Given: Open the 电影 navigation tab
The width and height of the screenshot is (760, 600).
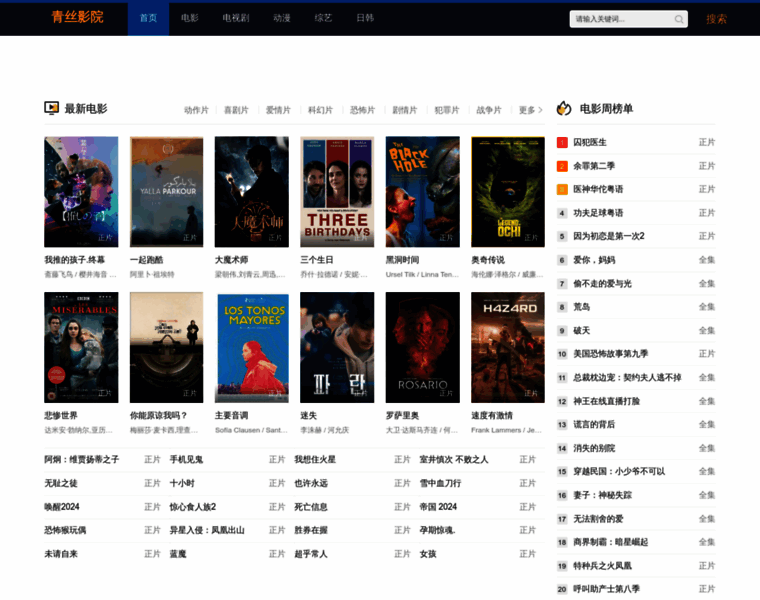Looking at the screenshot, I should pyautogui.click(x=190, y=18).
